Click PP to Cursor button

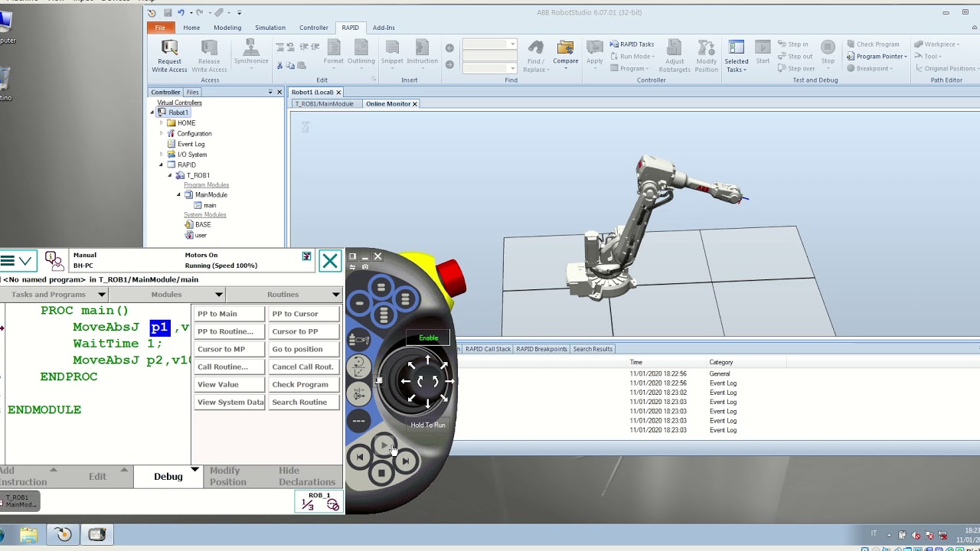304,314
